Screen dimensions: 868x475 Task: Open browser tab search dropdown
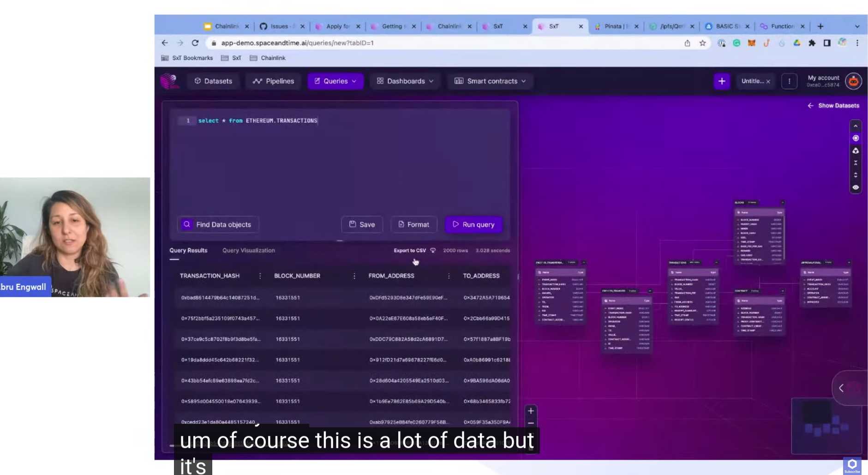click(x=857, y=26)
